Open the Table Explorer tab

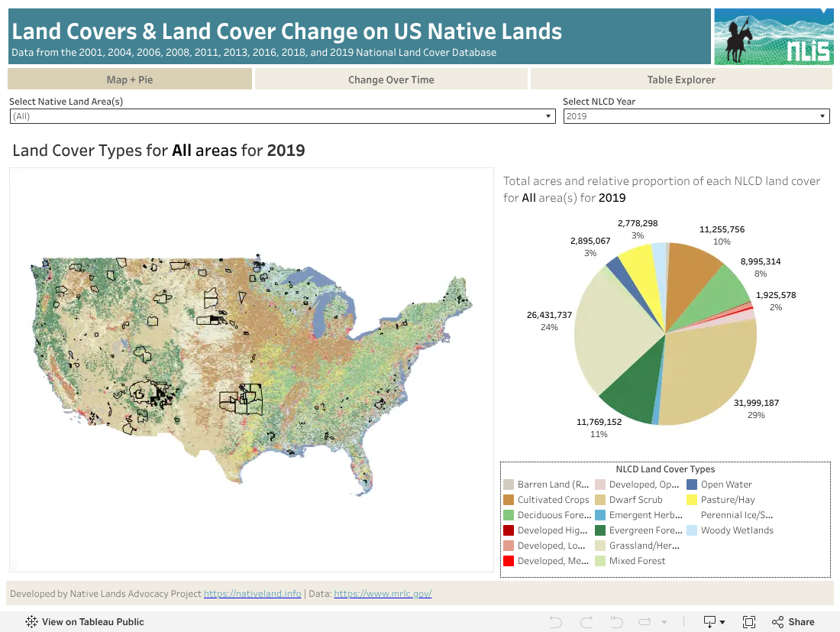[x=681, y=79]
